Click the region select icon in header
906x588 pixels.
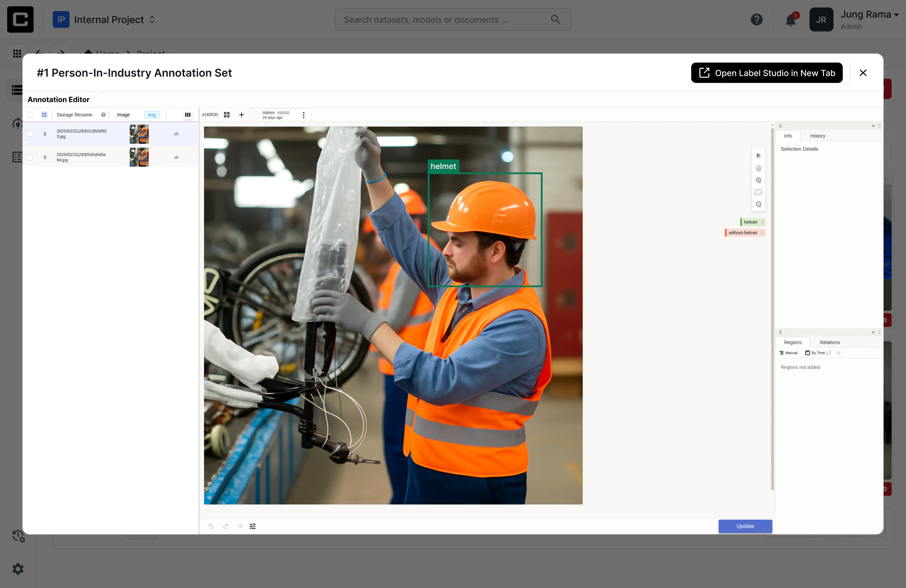coord(44,115)
